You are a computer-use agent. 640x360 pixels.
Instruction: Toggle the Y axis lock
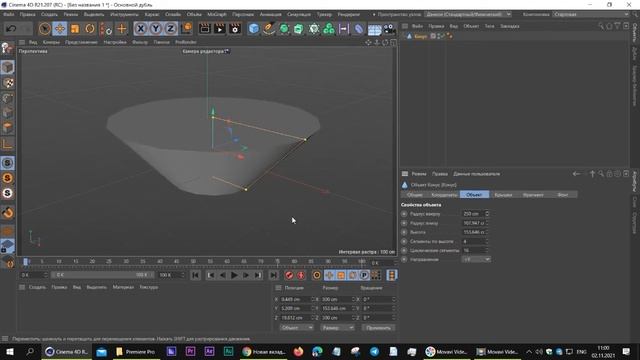156,29
